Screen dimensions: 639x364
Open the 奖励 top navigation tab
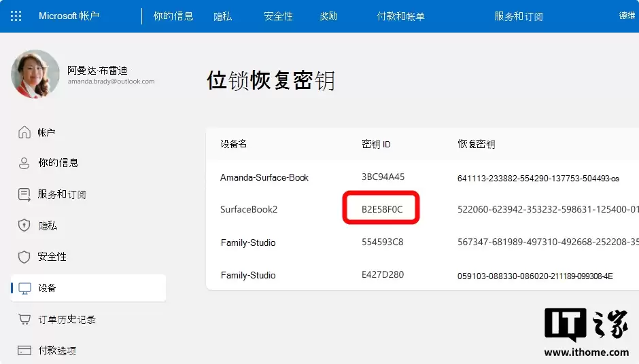pos(328,16)
